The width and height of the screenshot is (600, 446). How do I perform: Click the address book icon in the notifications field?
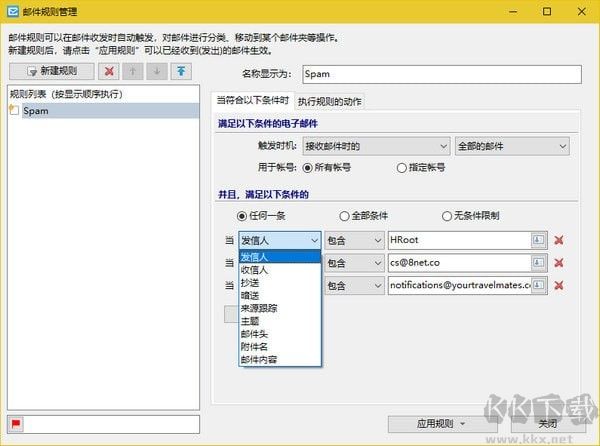tap(538, 285)
